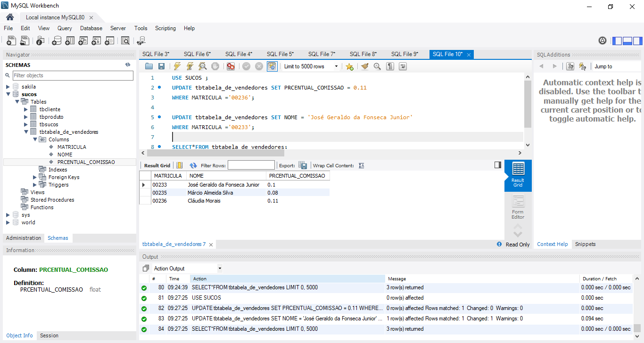Screen dimensions: 644x343
Task: Create a new SQL tab from the toolbar
Action: pyautogui.click(x=11, y=41)
